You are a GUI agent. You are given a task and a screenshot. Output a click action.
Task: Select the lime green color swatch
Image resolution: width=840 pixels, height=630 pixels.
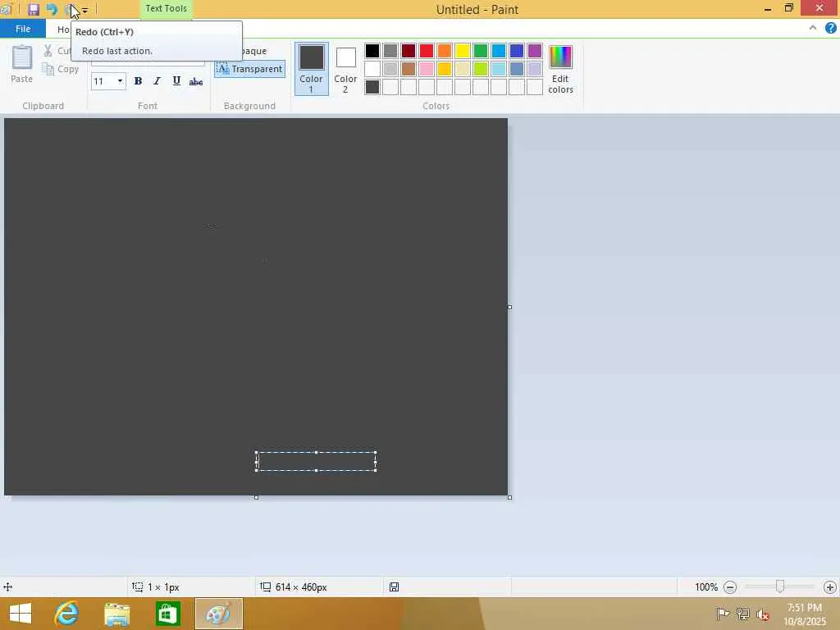pyautogui.click(x=481, y=69)
